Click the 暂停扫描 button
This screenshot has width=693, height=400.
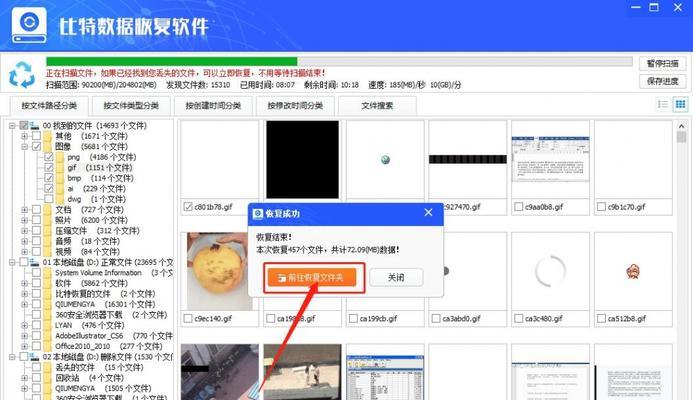[x=663, y=64]
